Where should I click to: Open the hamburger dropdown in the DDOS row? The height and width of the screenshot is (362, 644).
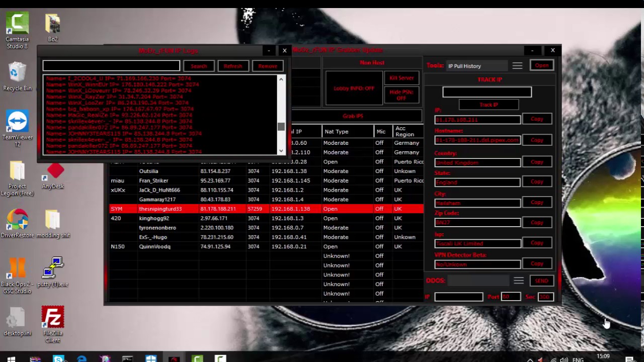[x=519, y=281]
